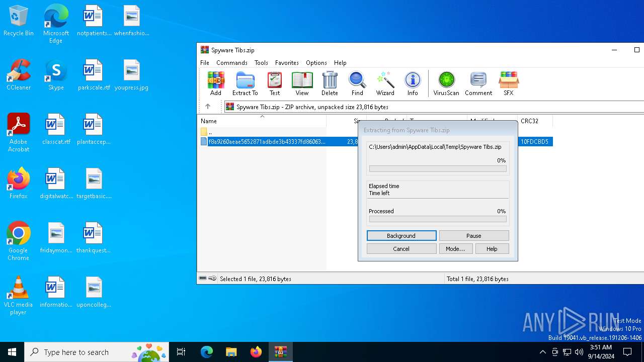Click the Test archive icon
This screenshot has width=644, height=362.
[275, 83]
